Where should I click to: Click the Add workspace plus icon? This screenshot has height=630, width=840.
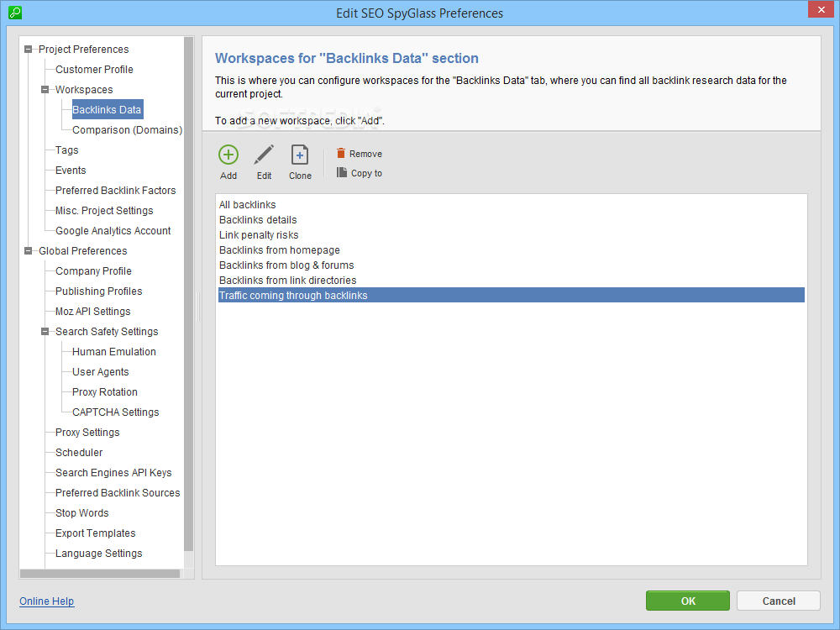pyautogui.click(x=228, y=155)
